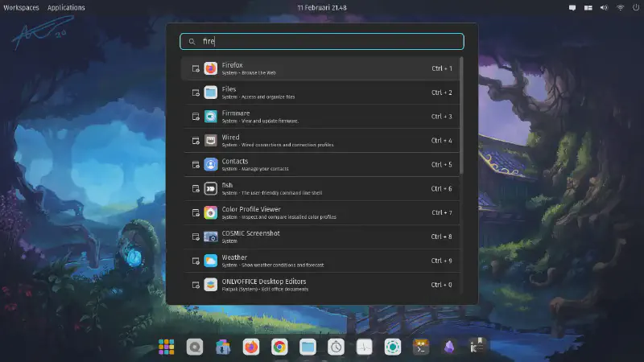Click the Google Chrome icon in the dock
This screenshot has width=644, height=362.
pos(279,347)
